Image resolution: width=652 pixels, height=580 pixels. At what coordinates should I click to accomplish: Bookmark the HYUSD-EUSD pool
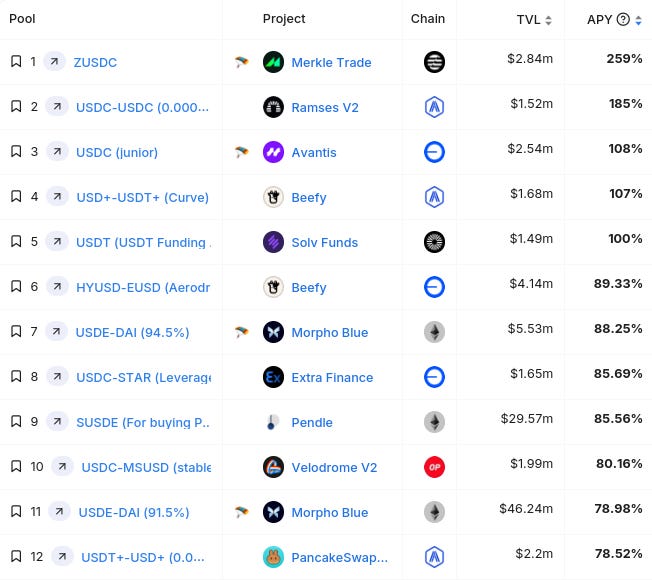pyautogui.click(x=16, y=286)
